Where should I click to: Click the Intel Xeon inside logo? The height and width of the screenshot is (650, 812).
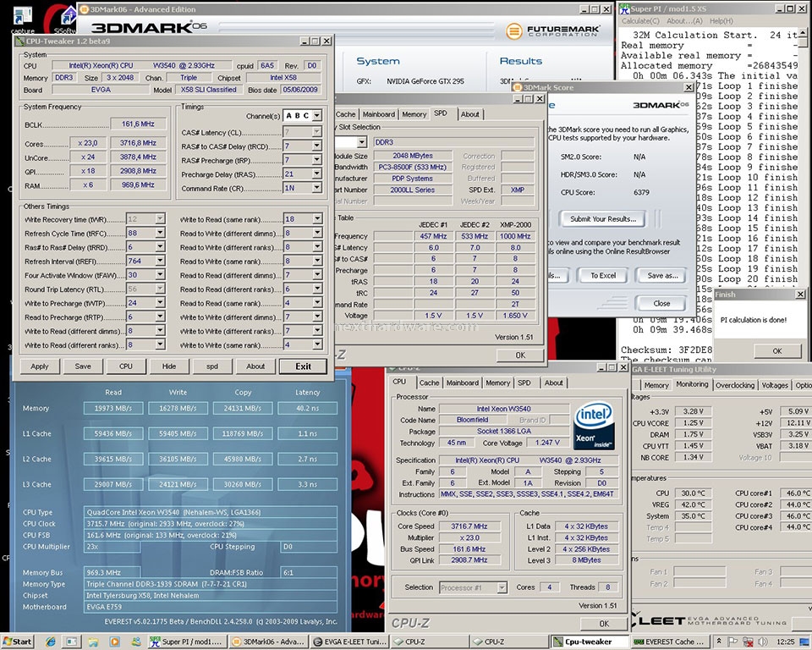(594, 425)
